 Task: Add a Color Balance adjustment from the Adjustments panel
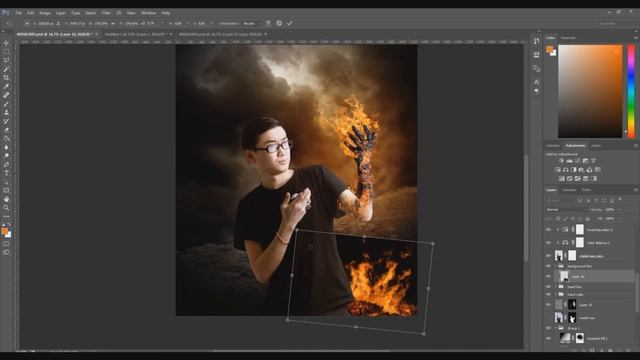[566, 169]
